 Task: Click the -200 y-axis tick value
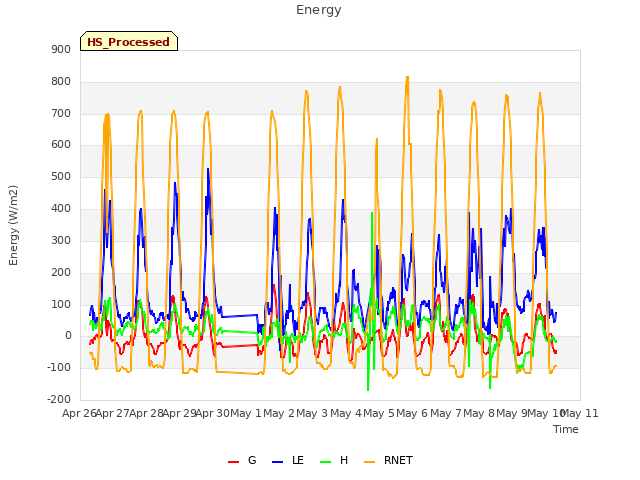pyautogui.click(x=59, y=399)
